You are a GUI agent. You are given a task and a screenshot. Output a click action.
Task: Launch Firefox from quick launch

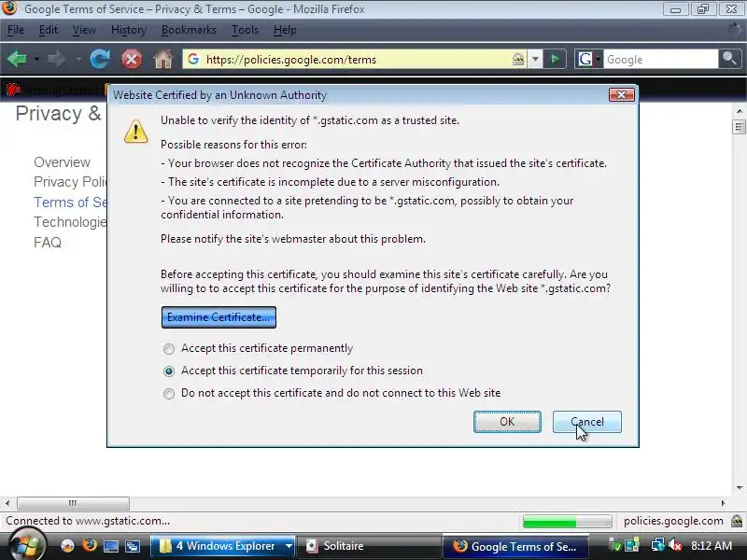89,545
